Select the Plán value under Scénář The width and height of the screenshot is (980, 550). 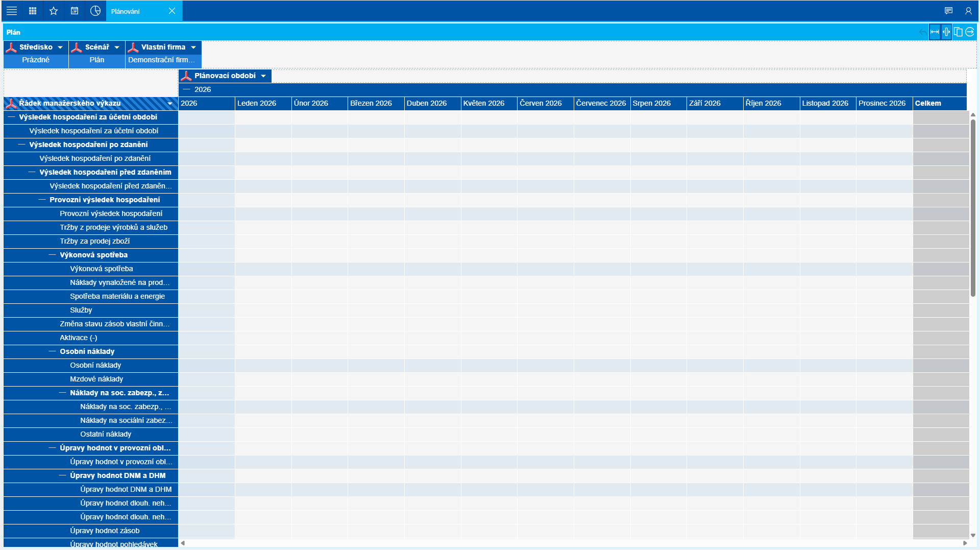97,60
